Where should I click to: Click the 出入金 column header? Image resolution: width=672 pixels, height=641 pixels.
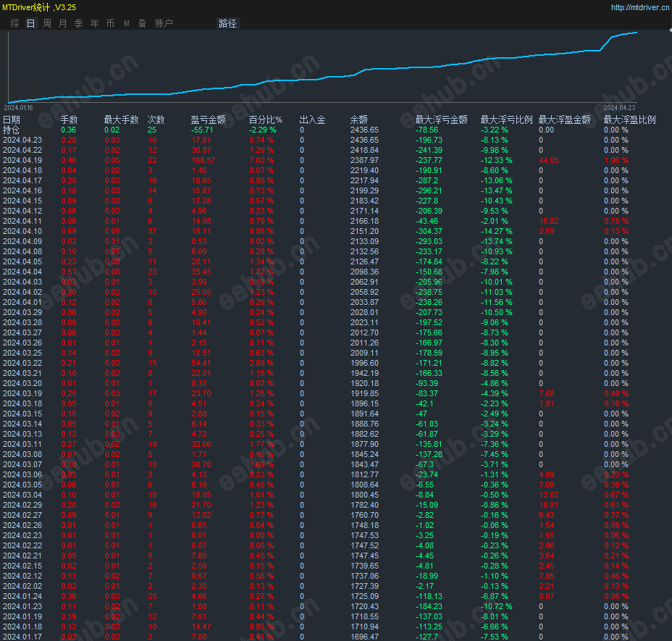click(312, 120)
